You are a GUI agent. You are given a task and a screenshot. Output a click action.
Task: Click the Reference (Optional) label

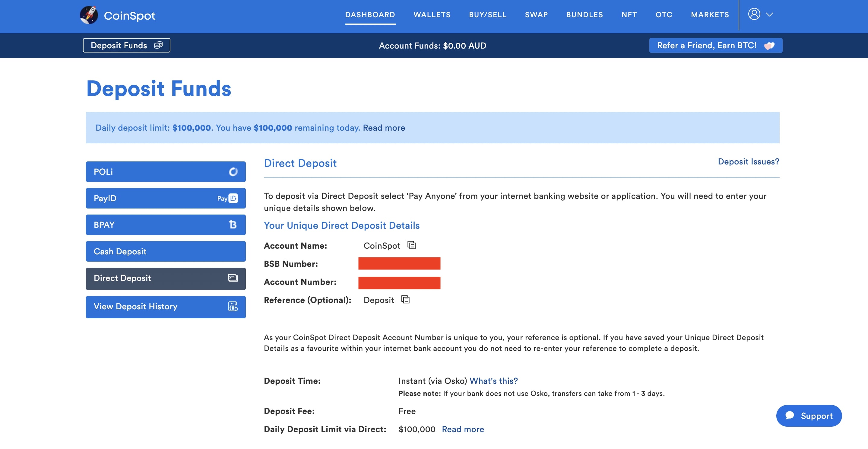307,300
